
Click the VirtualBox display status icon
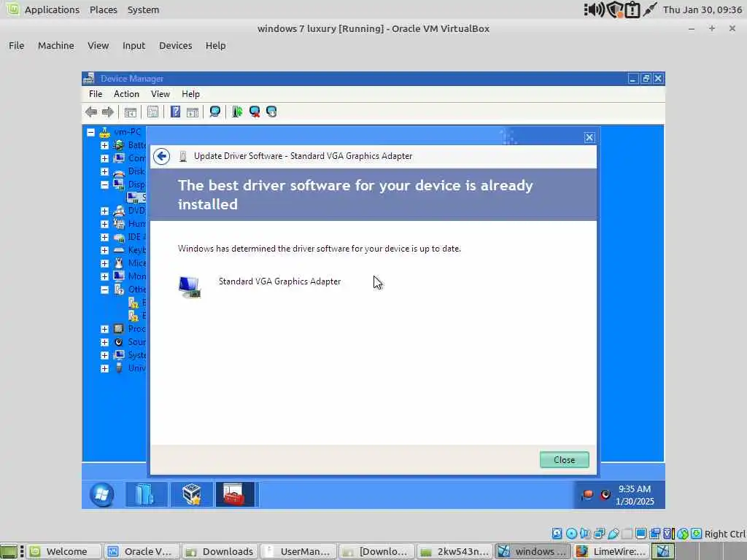coord(640,533)
